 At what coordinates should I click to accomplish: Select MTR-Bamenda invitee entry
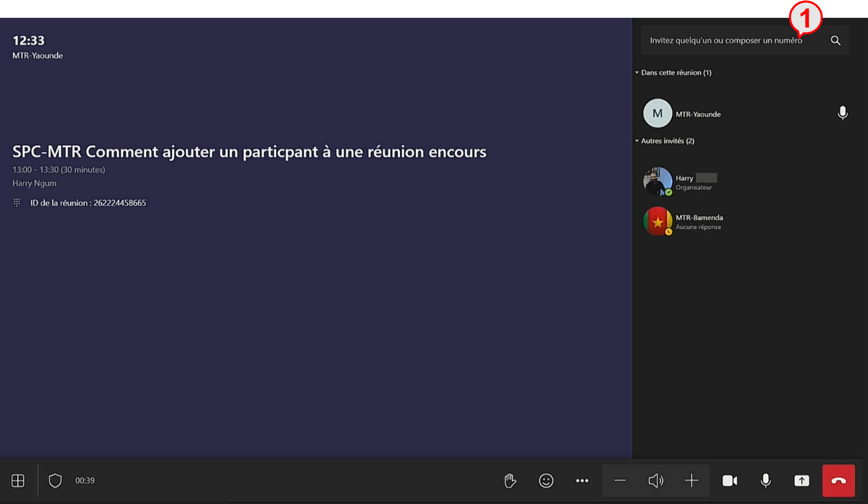click(x=699, y=221)
